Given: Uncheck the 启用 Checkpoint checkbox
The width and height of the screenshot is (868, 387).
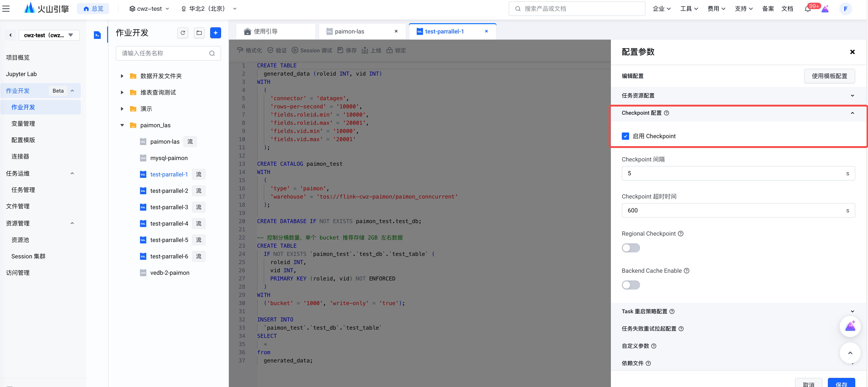Looking at the screenshot, I should (x=625, y=136).
